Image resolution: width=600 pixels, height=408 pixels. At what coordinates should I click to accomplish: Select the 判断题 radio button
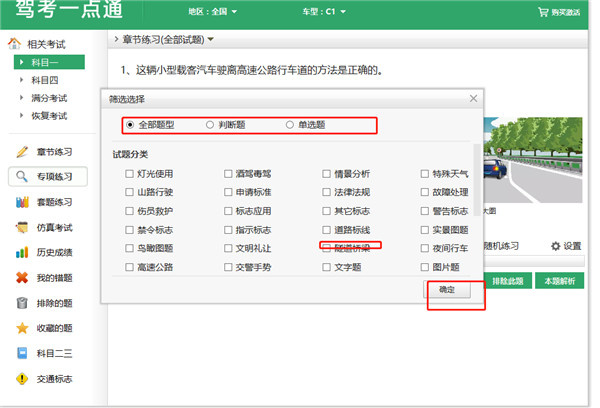pos(210,125)
